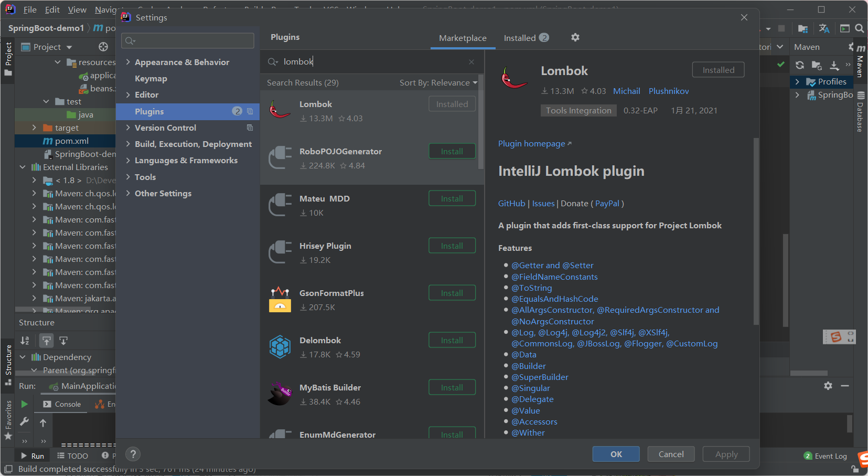Open Sort By: Relevance dropdown

(x=438, y=82)
